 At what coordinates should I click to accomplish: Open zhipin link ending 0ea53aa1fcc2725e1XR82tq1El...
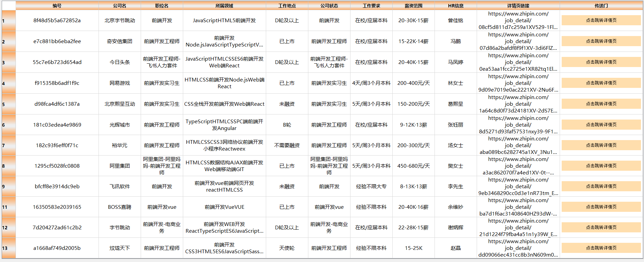[x=518, y=62]
